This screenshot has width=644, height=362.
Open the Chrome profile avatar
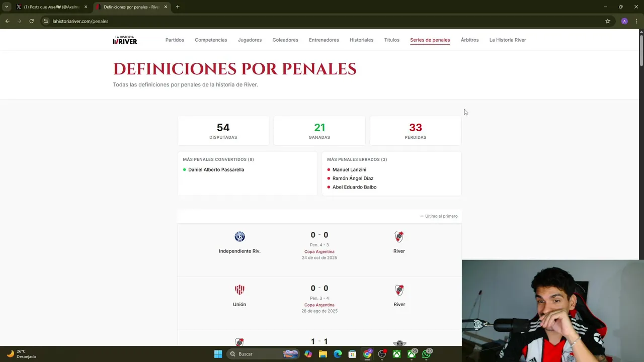click(x=624, y=21)
